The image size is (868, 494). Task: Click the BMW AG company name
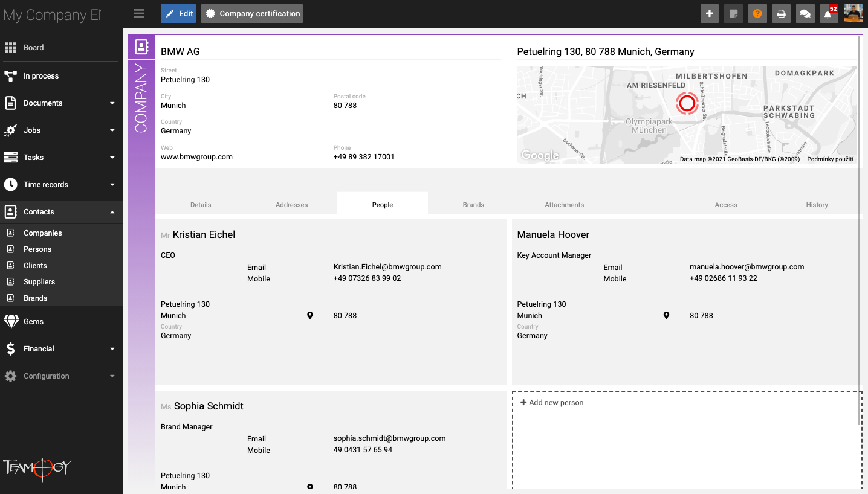pyautogui.click(x=180, y=51)
